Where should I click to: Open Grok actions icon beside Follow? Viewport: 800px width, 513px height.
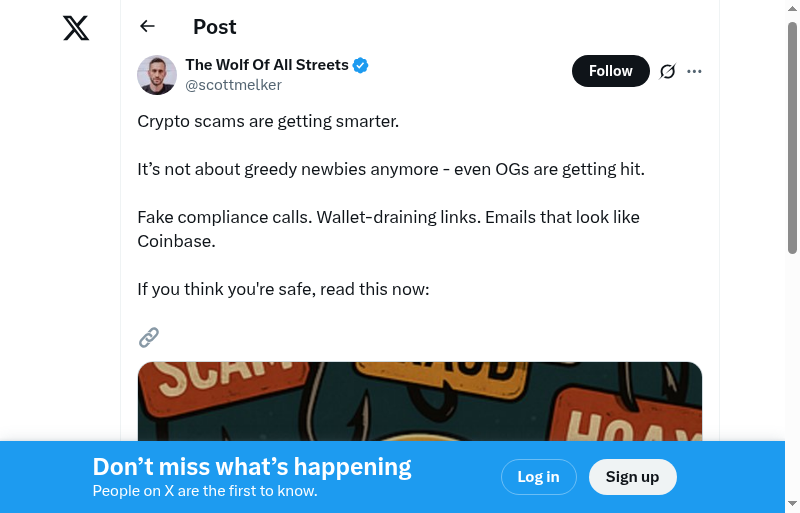click(x=668, y=71)
